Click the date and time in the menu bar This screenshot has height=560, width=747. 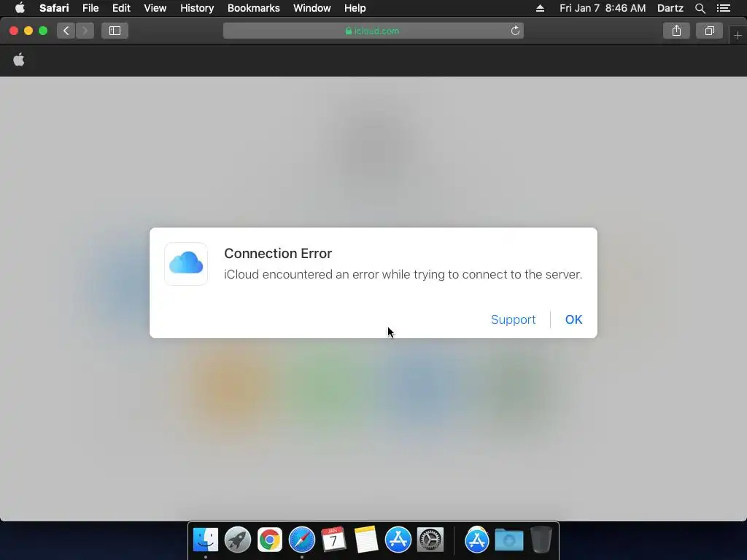pyautogui.click(x=603, y=8)
